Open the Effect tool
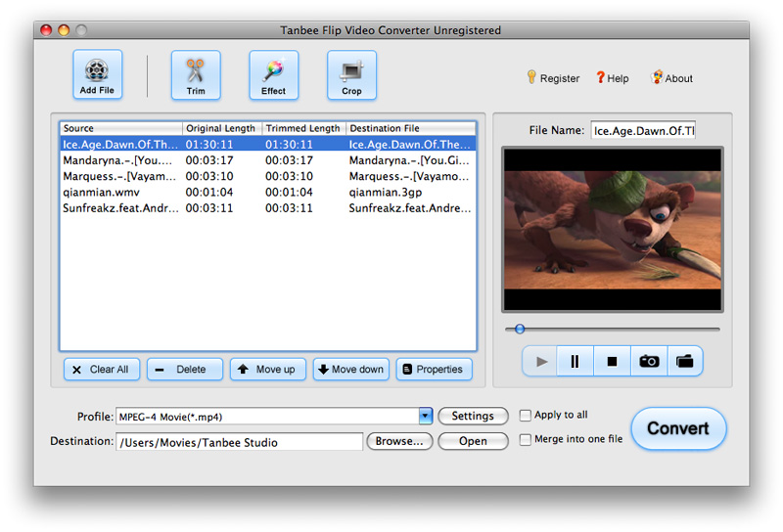Image resolution: width=783 pixels, height=532 pixels. pos(274,75)
